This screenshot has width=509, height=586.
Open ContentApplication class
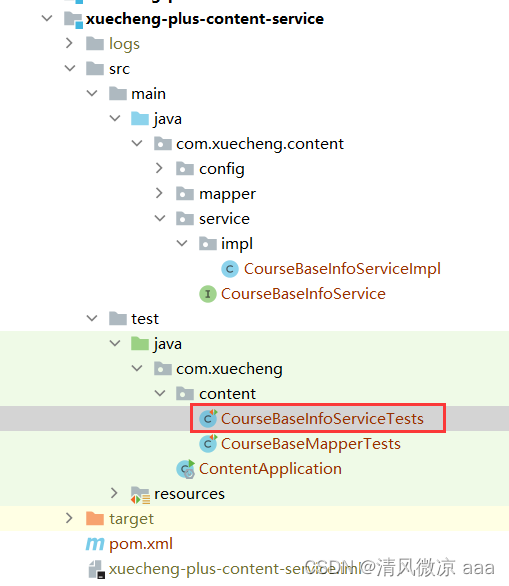[x=270, y=469]
